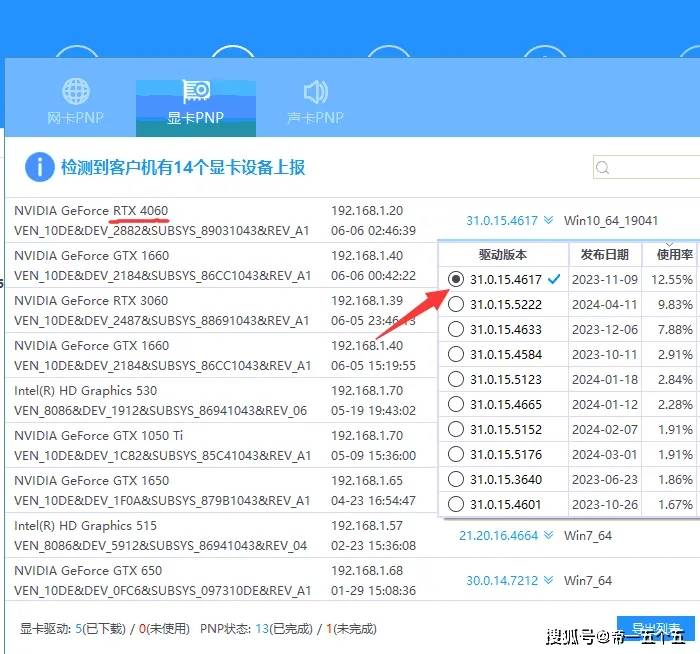Screen dimensions: 700x654
Task: Sort by 驱动版本 column header
Action: coord(503,254)
